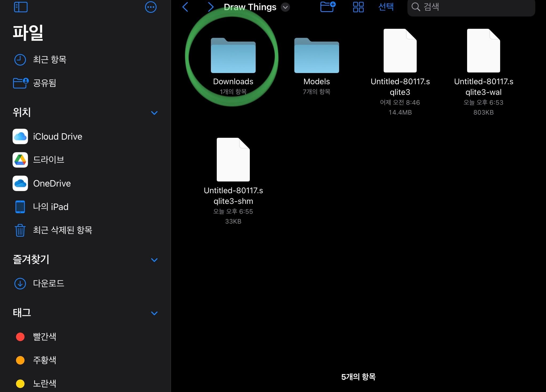Open the OneDrive location

point(52,183)
